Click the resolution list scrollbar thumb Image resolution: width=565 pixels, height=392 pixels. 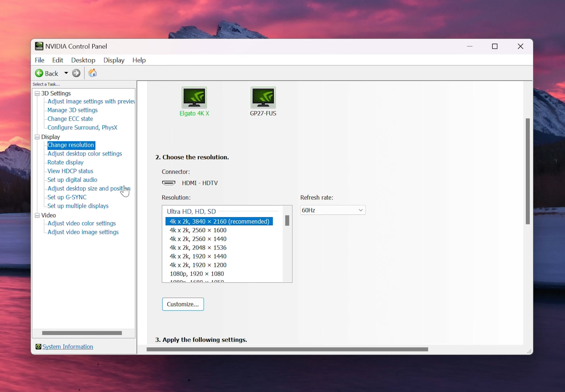(287, 221)
